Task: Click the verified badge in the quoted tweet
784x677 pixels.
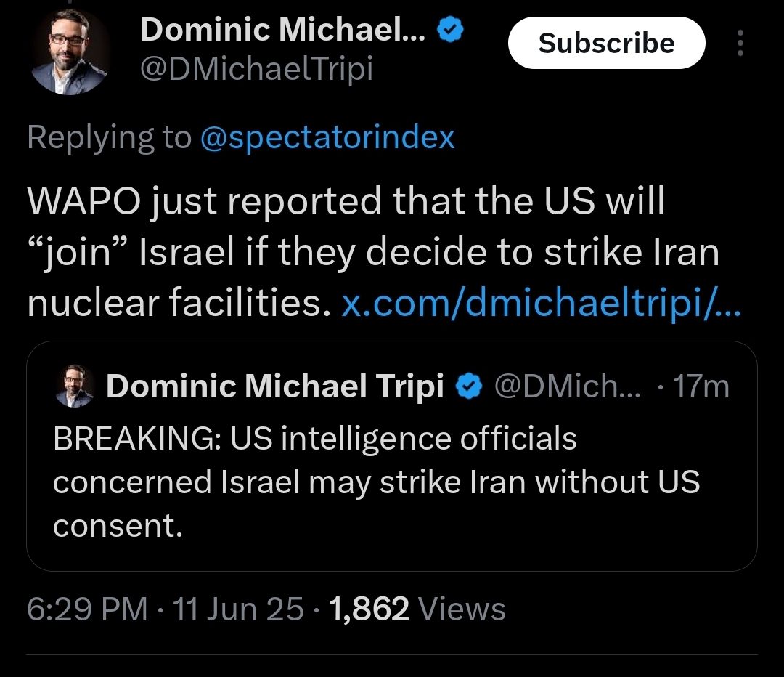Action: (468, 386)
